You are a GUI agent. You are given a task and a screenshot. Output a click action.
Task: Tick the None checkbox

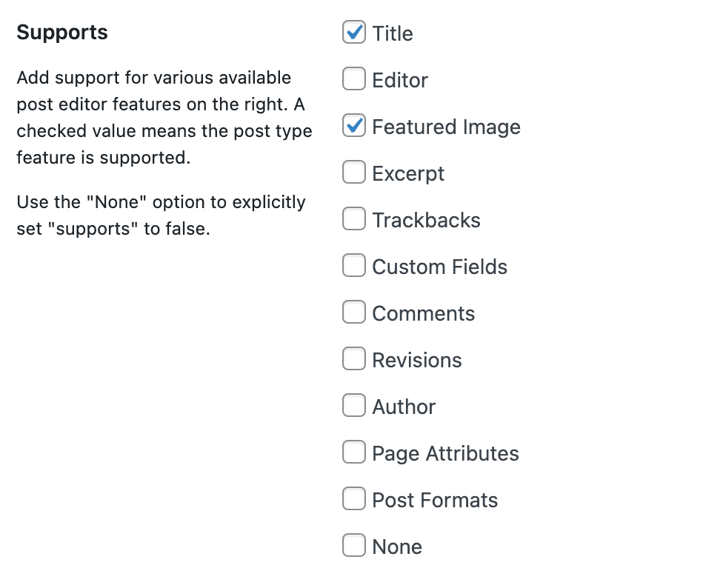click(x=354, y=546)
